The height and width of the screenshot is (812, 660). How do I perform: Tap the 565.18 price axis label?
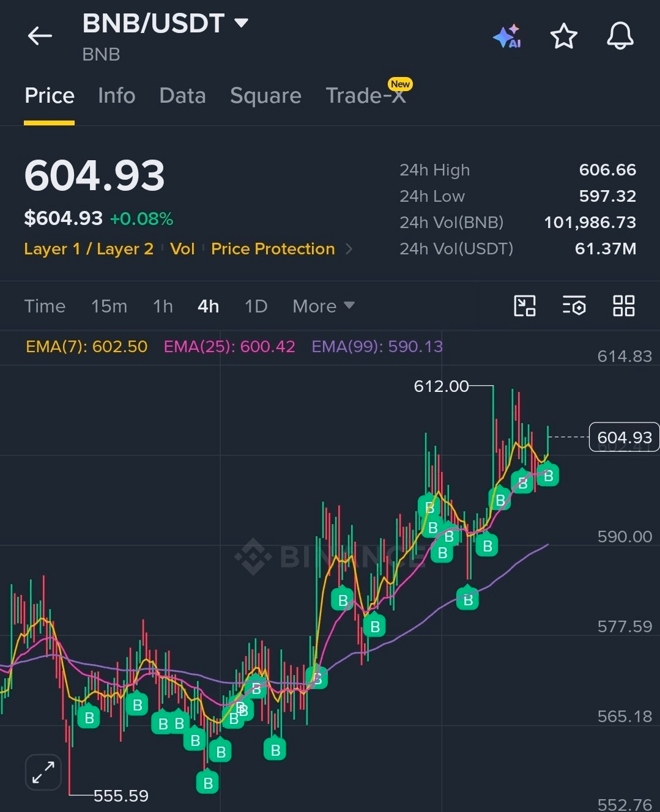tap(625, 717)
